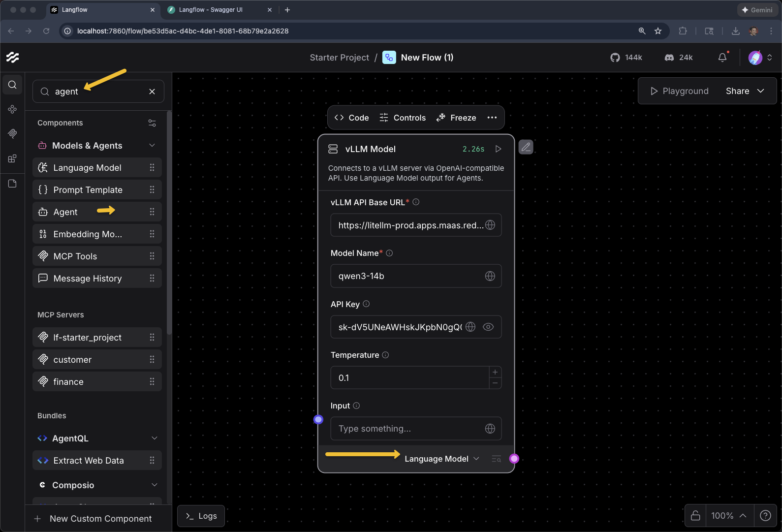Image resolution: width=782 pixels, height=532 pixels.
Task: Open the MCP sidebar icon
Action: (12, 133)
